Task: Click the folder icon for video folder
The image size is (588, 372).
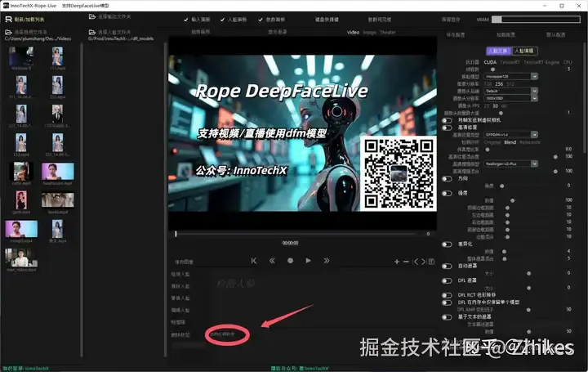Action: pos(8,32)
